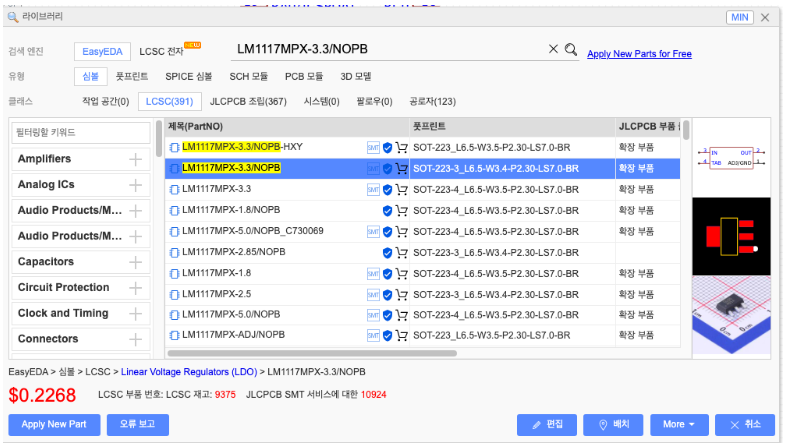Click the cart icon for LM1117MPX-2.85/NOPB

(402, 253)
